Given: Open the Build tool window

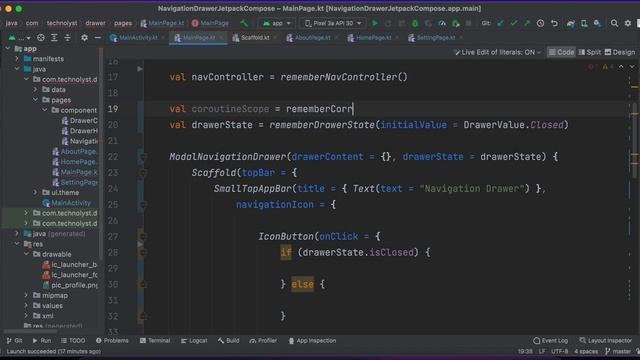Looking at the screenshot, I should coord(229,340).
